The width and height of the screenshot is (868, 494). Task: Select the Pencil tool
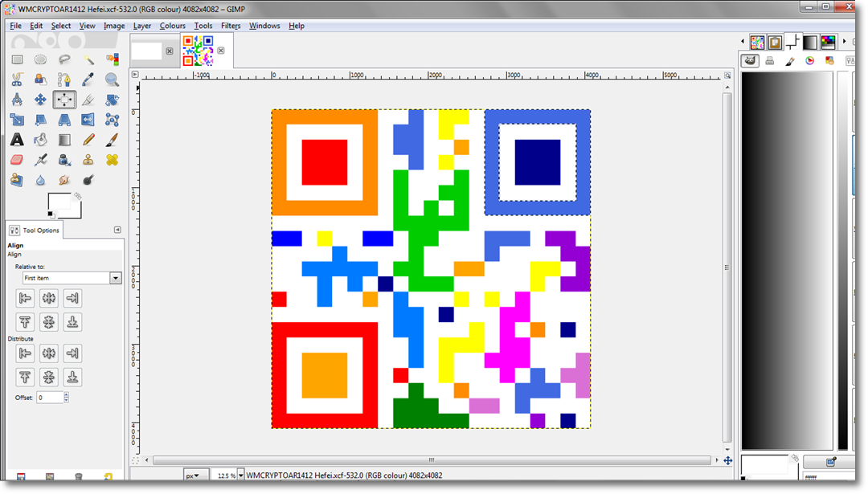click(x=88, y=140)
